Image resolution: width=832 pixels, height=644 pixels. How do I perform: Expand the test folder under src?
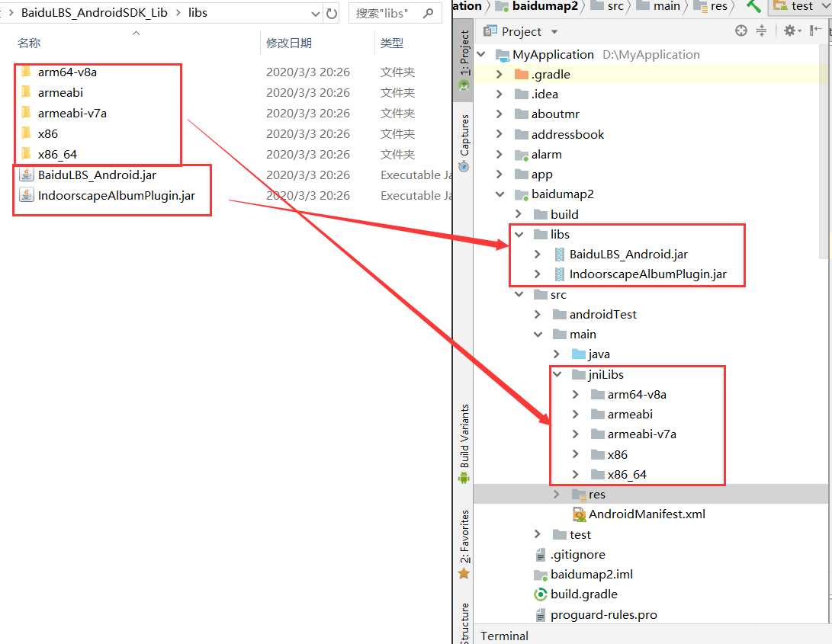coord(538,534)
